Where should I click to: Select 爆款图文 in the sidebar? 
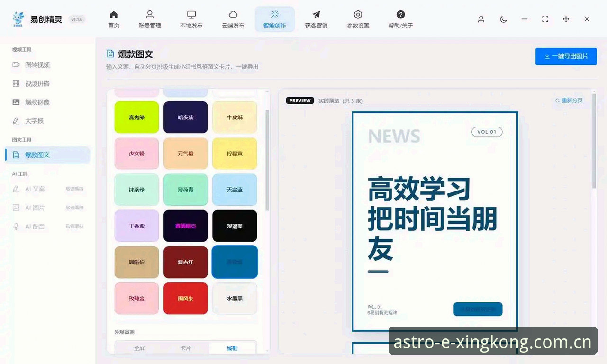47,155
